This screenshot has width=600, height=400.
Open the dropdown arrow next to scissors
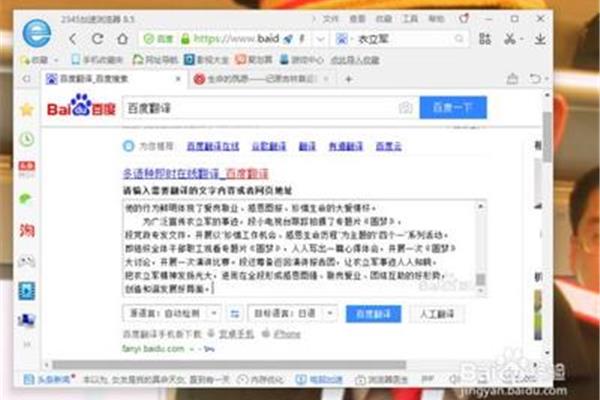click(521, 39)
